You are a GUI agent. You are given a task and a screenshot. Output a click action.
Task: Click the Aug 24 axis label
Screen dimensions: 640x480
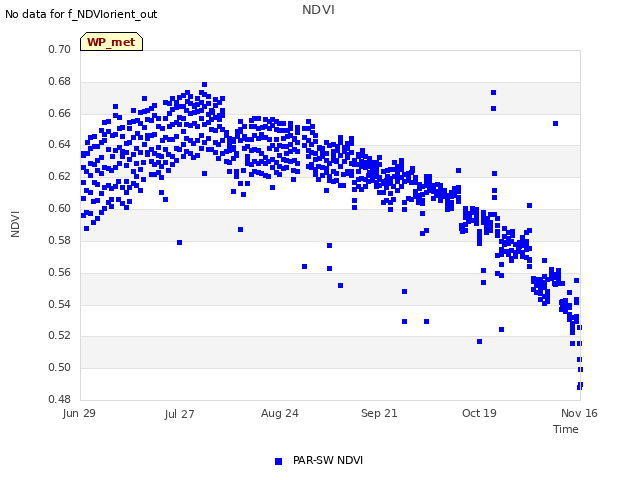280,413
